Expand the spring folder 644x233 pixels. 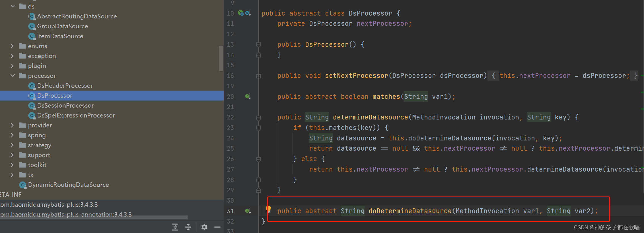pyautogui.click(x=12, y=135)
